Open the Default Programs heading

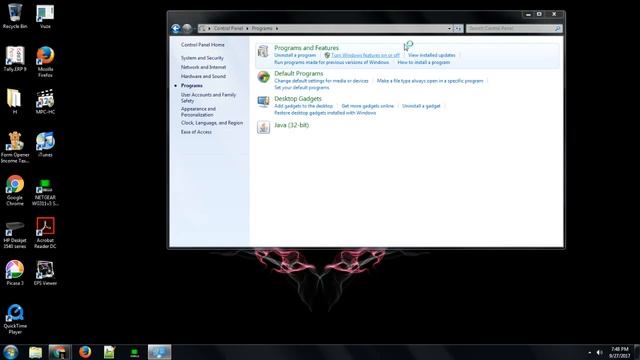[298, 73]
